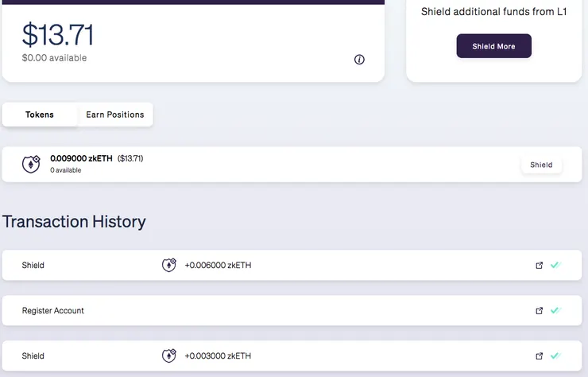
Task: Open external link for the Register Account transaction
Action: [x=540, y=311]
